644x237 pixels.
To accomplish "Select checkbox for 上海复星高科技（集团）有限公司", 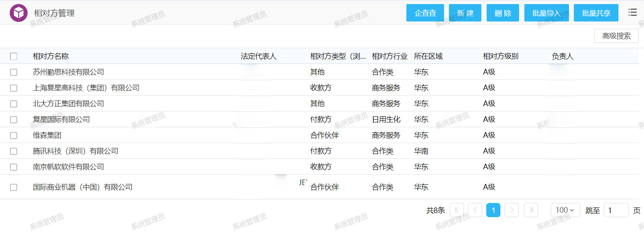I will point(14,88).
